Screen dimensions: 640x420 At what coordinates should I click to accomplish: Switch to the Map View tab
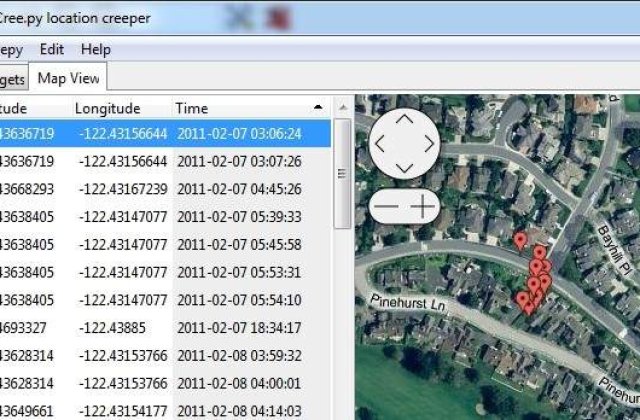68,78
